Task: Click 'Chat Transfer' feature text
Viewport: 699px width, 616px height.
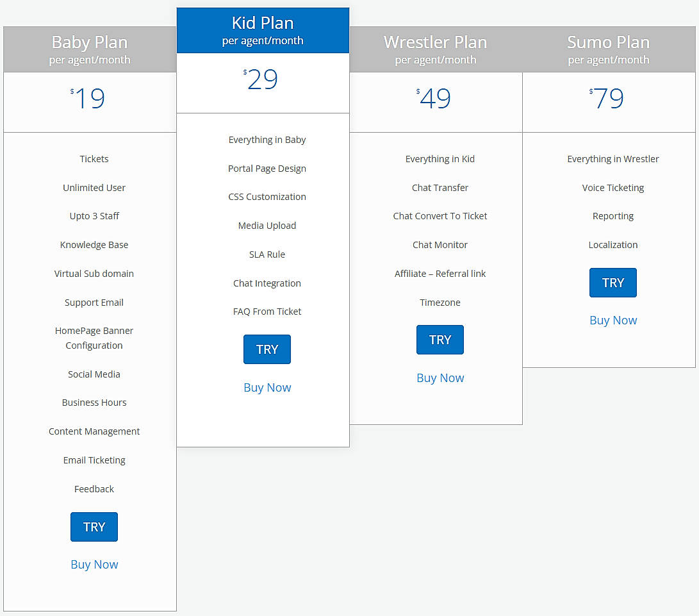Action: (440, 188)
